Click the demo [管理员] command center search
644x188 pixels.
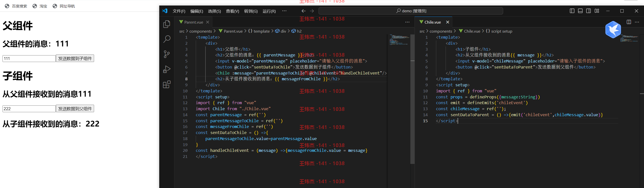click(x=411, y=11)
